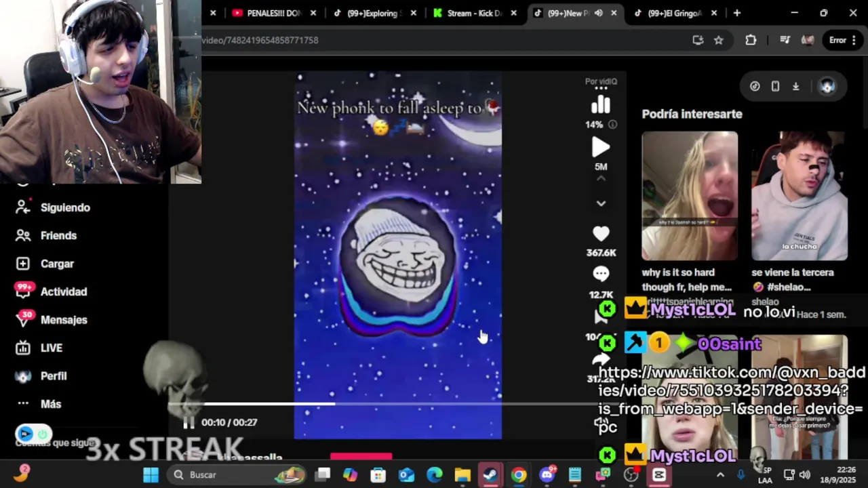This screenshot has height=488, width=868.
Task: Pause the video playback
Action: (x=189, y=422)
